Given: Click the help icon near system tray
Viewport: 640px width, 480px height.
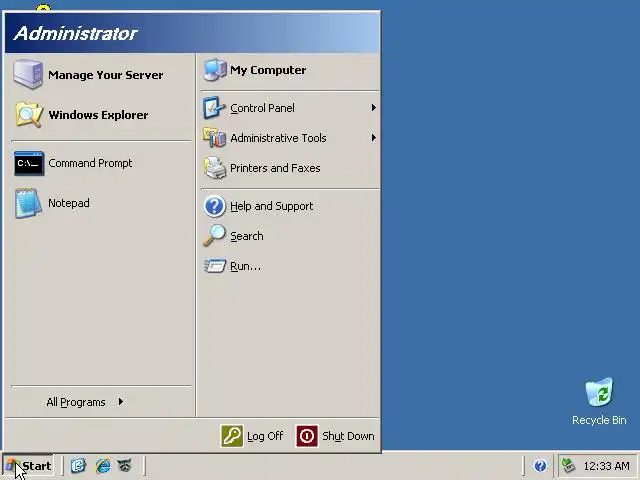Looking at the screenshot, I should 540,466.
